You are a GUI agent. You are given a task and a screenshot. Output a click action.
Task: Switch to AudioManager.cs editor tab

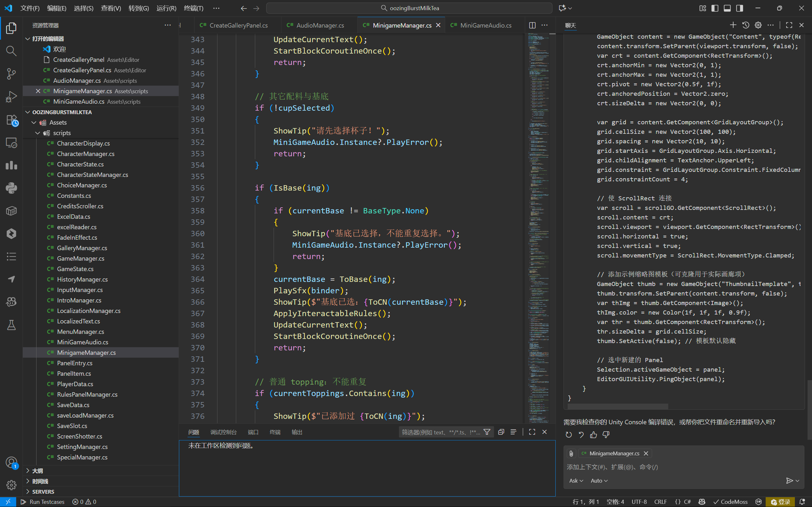pyautogui.click(x=320, y=25)
